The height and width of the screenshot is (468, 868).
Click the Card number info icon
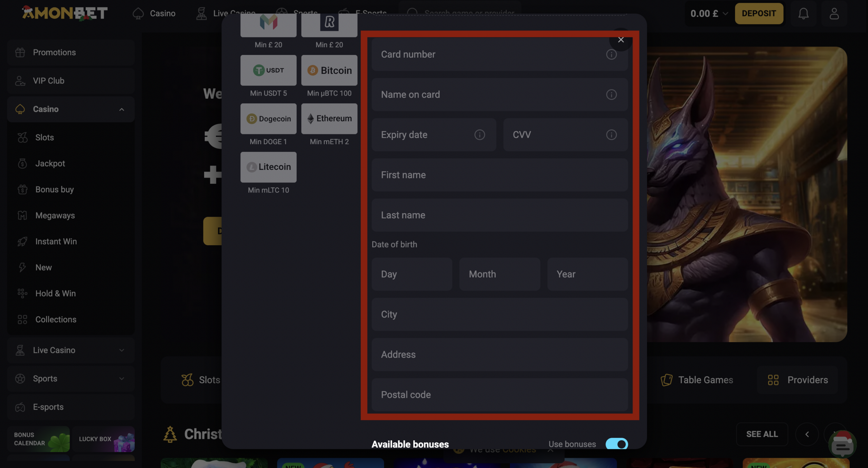[611, 54]
